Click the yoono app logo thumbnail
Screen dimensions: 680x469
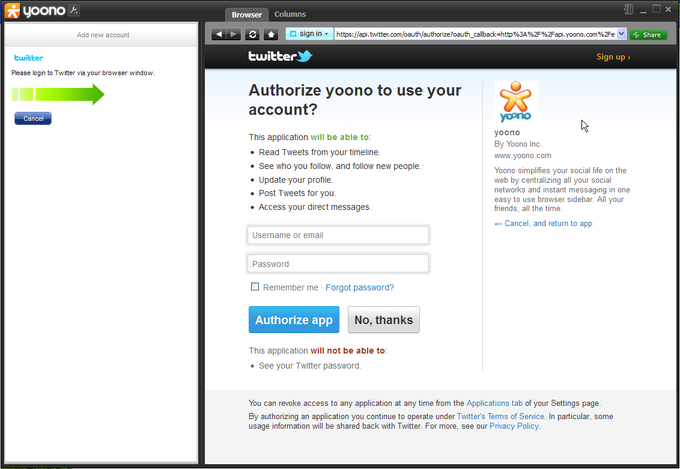coord(516,102)
